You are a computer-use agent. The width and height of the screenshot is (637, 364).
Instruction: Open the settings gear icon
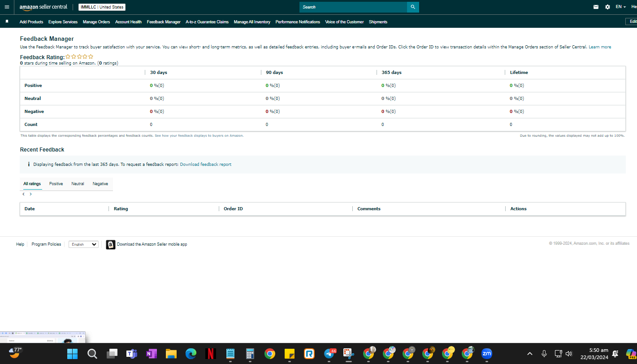(607, 7)
